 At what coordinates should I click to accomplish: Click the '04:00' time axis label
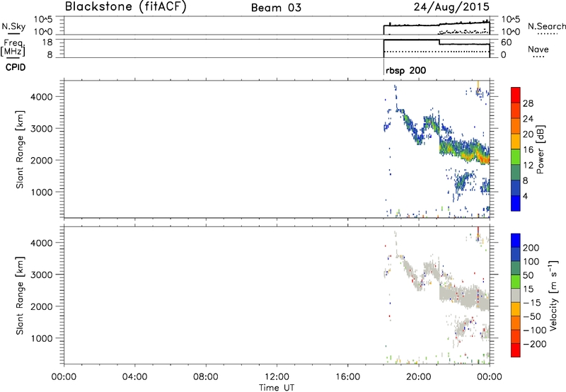point(134,377)
